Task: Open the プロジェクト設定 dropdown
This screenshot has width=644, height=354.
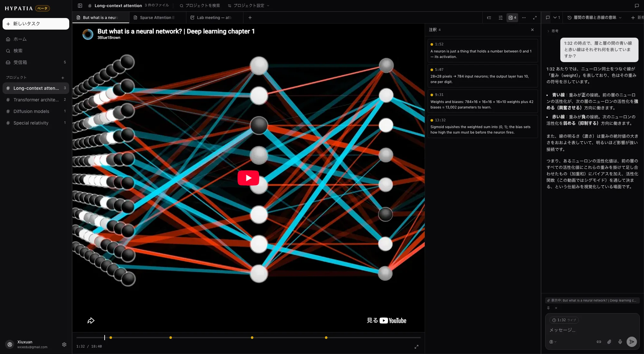Action: click(x=248, y=5)
